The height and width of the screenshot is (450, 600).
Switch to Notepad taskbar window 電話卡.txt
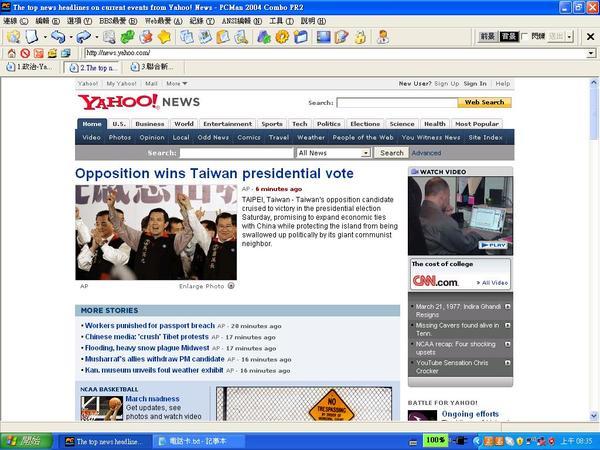point(198,441)
